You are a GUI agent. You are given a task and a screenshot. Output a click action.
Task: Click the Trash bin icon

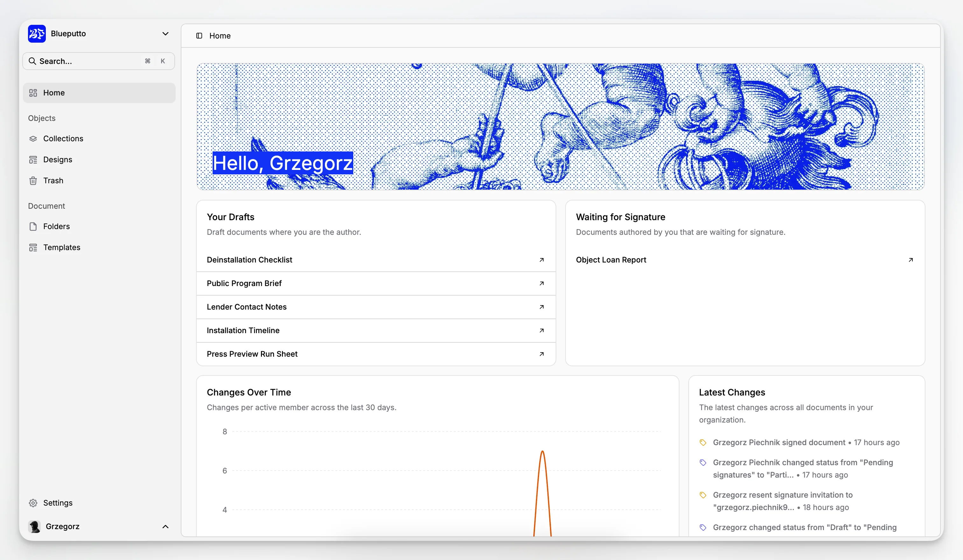33,181
